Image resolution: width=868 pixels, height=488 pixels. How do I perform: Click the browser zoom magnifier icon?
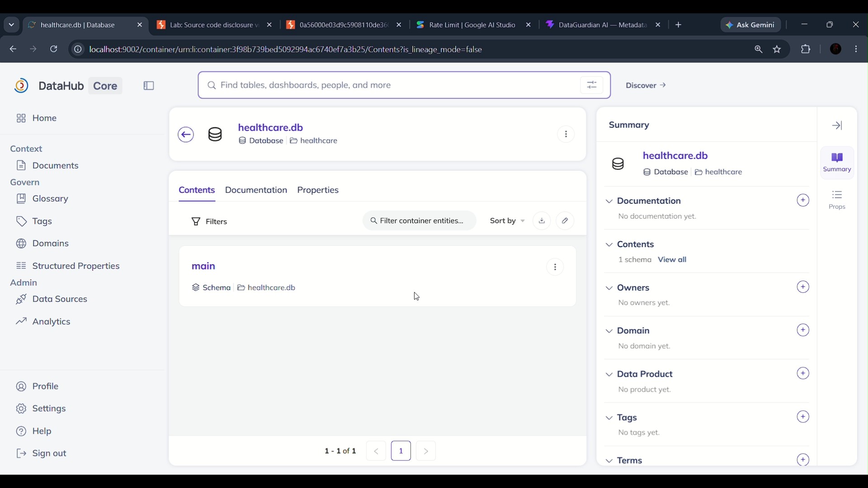(x=759, y=50)
